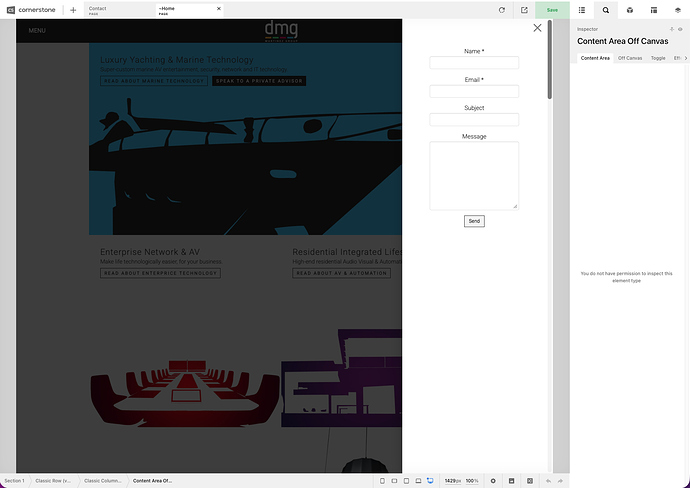690x488 pixels.
Task: Select the laptop preview size
Action: [418, 481]
